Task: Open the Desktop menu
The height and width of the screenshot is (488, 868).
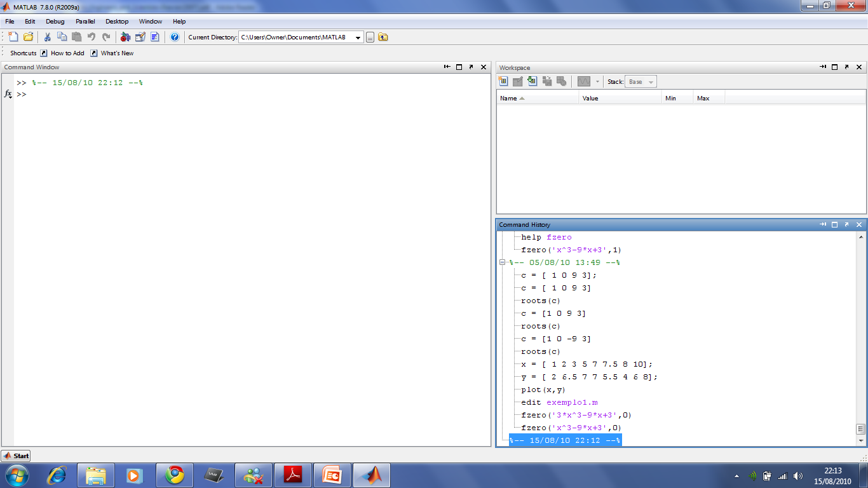Action: (x=117, y=21)
